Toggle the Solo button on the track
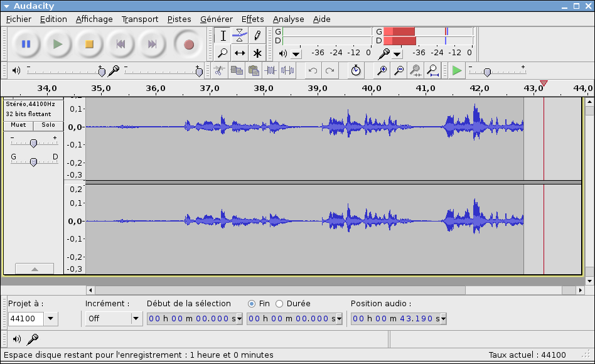Image resolution: width=595 pixels, height=364 pixels. (48, 125)
